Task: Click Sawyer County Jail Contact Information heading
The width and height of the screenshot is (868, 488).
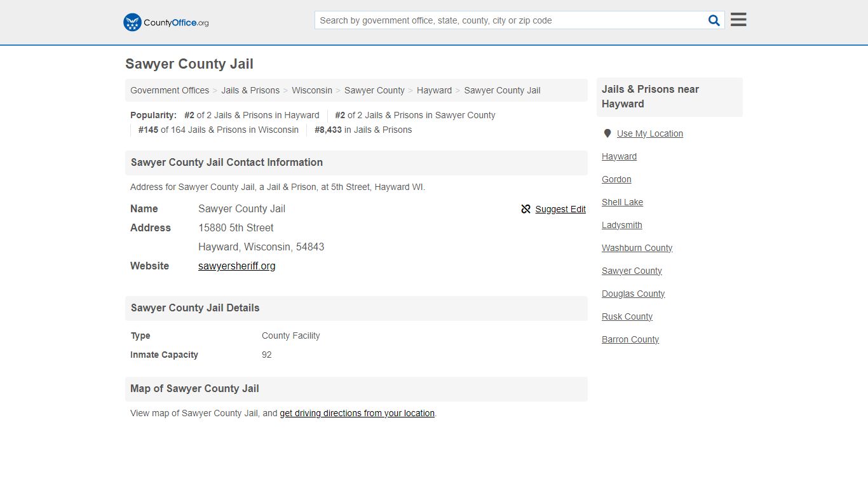Action: (x=227, y=163)
